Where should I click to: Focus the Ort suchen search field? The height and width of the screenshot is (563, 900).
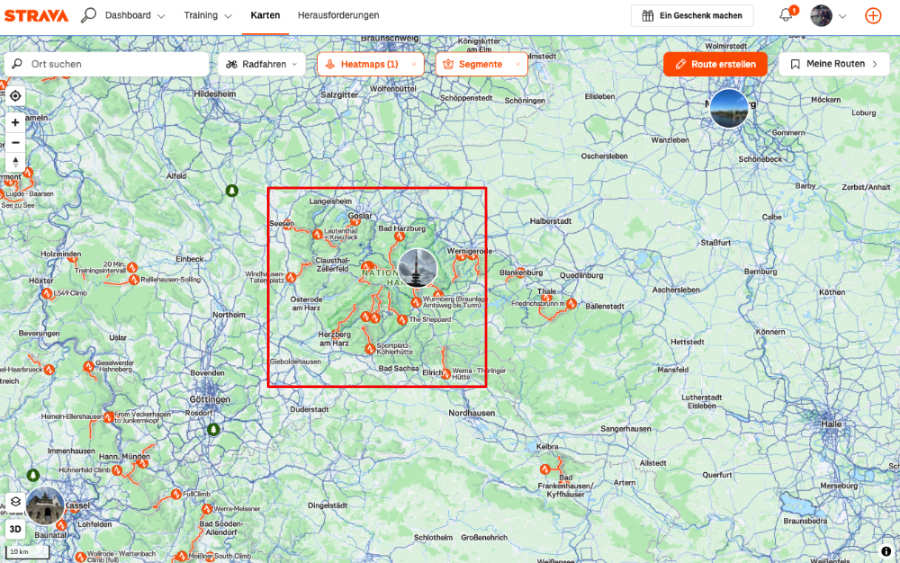point(107,64)
